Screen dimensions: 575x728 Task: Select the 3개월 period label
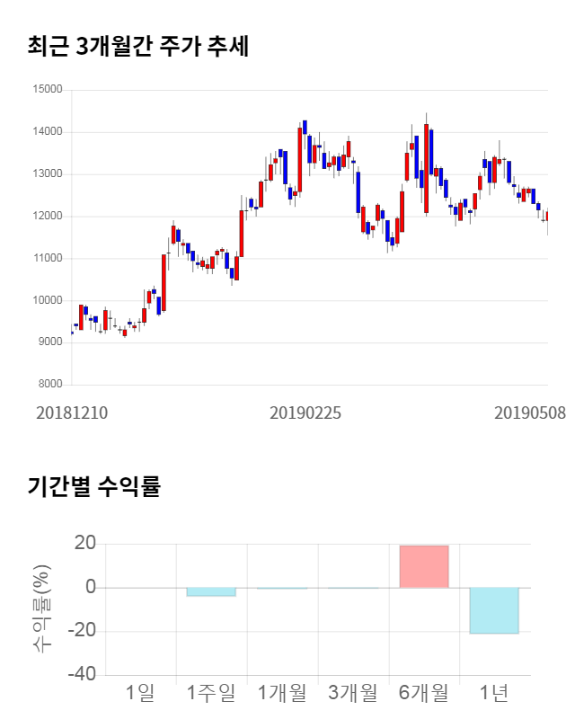[x=352, y=693]
